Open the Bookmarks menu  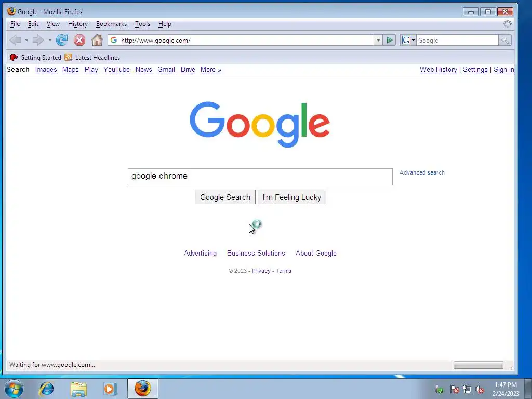(x=111, y=24)
